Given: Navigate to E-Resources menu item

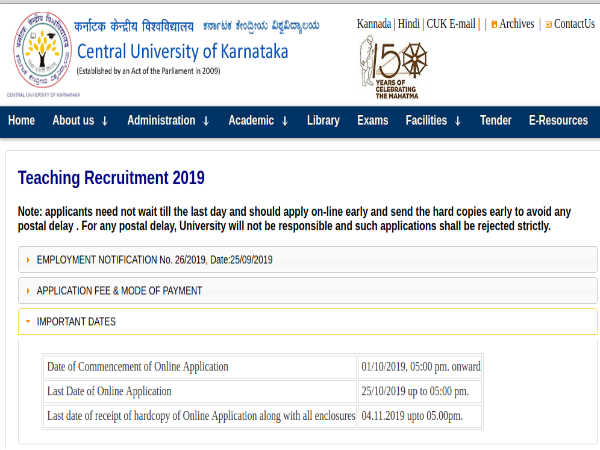Looking at the screenshot, I should pyautogui.click(x=558, y=121).
